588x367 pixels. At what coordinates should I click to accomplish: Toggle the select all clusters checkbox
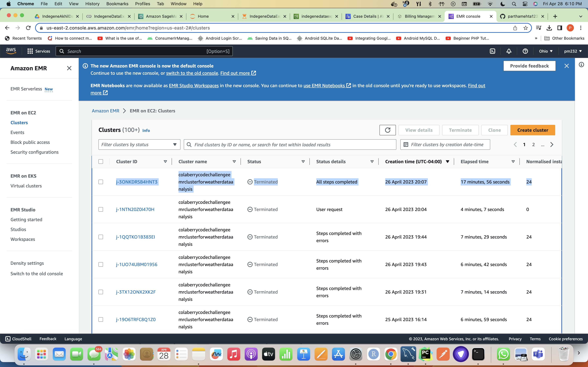point(101,162)
